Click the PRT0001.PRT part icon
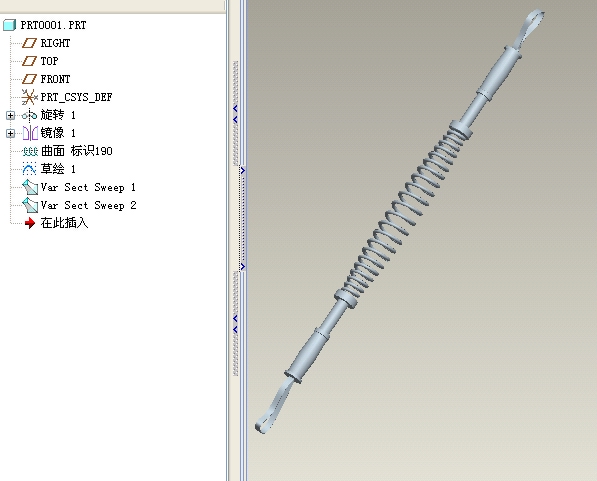This screenshot has width=597, height=481. pyautogui.click(x=10, y=25)
